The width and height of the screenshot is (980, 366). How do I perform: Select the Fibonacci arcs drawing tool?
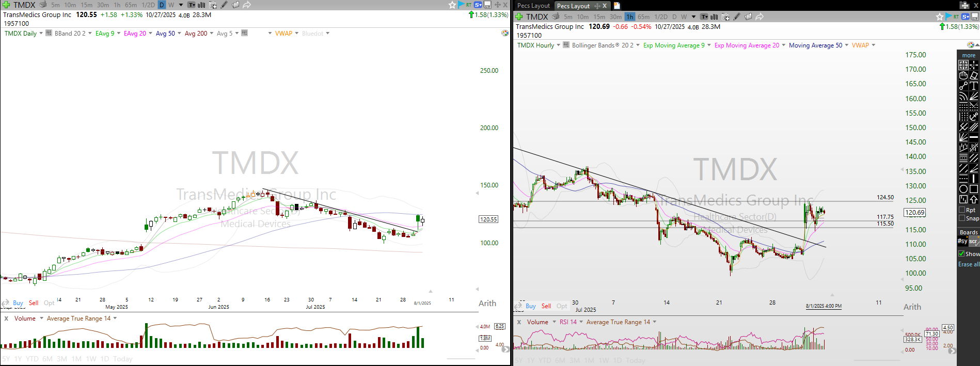tap(963, 96)
